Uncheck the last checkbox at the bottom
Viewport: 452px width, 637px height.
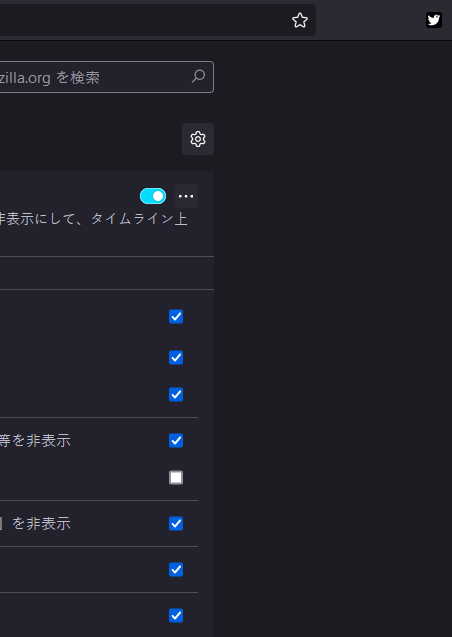coord(176,615)
